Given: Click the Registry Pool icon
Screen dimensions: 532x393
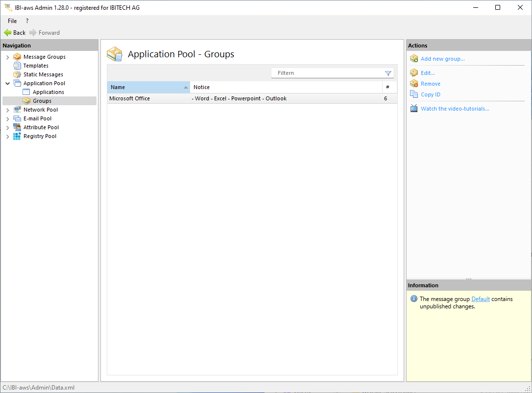Looking at the screenshot, I should click(17, 136).
